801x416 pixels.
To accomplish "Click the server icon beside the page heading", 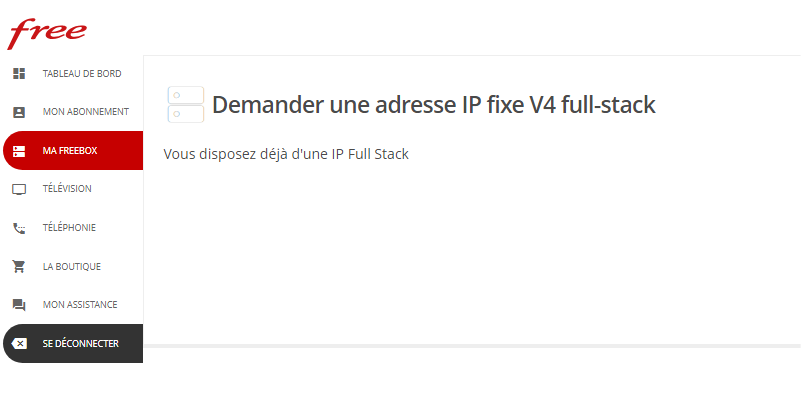I will pyautogui.click(x=186, y=104).
